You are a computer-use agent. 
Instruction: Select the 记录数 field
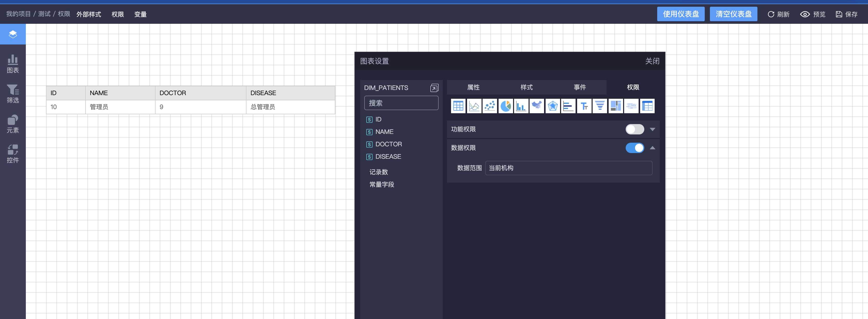[x=379, y=172]
